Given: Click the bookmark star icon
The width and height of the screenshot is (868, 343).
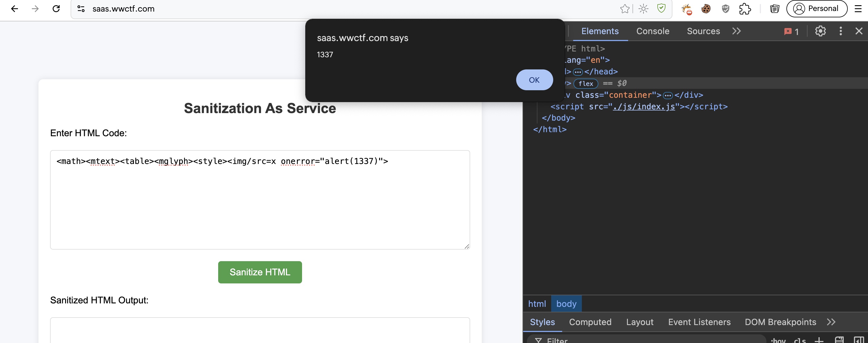Looking at the screenshot, I should [624, 9].
